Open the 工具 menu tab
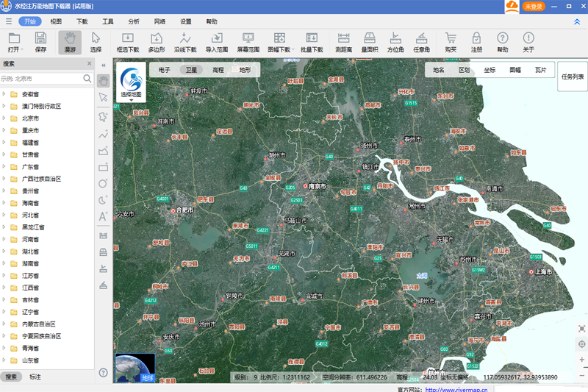Image resolution: width=588 pixels, height=392 pixels. (107, 21)
